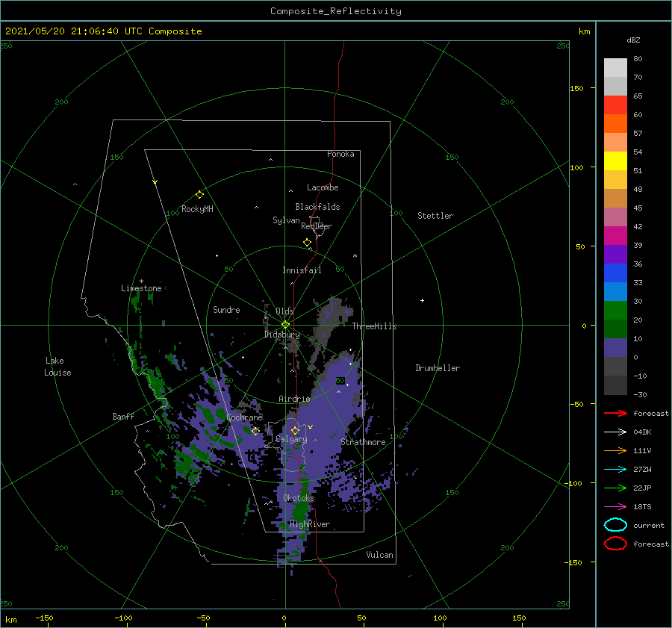Click the white 04DK arrow legend icon
The image size is (672, 628).
615,432
